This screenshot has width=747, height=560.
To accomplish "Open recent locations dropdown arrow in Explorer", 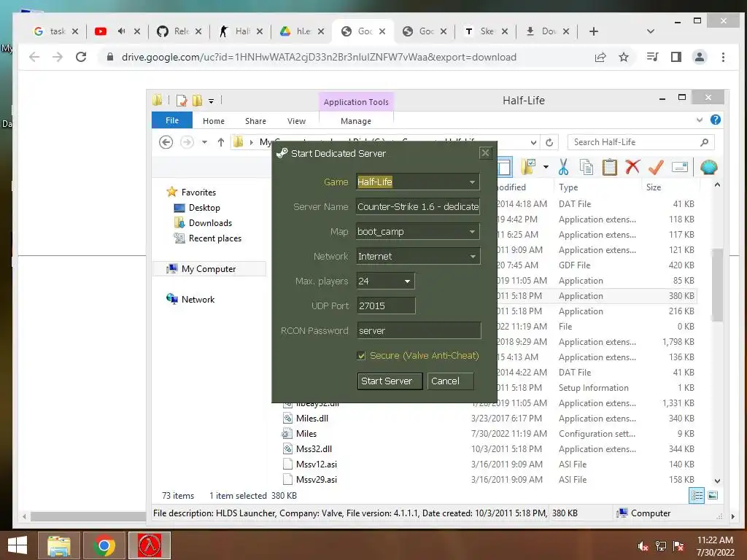I will tap(204, 142).
